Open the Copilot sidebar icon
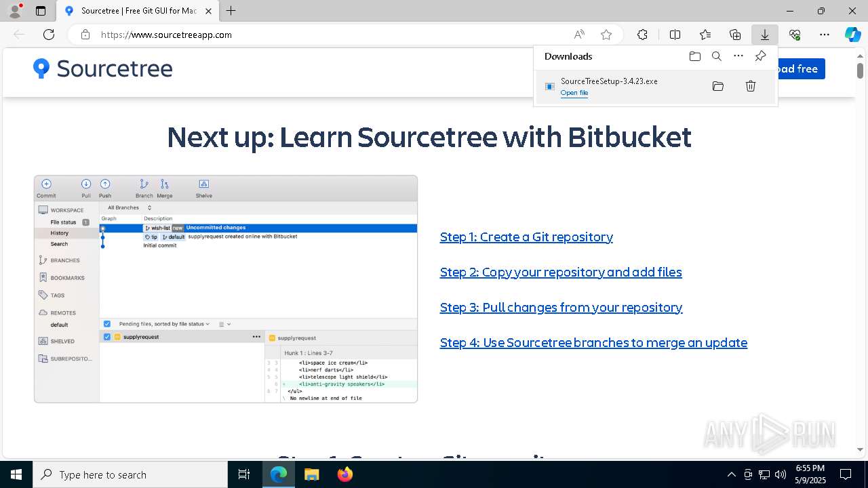 pyautogui.click(x=852, y=35)
